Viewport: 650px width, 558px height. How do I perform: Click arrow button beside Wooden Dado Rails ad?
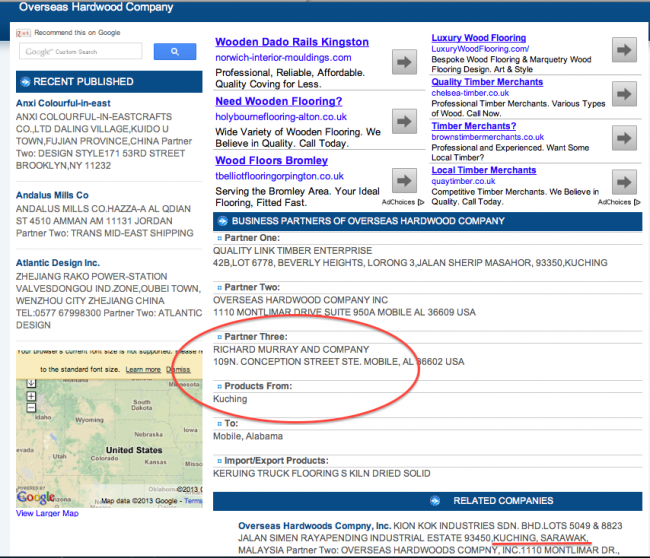click(404, 62)
